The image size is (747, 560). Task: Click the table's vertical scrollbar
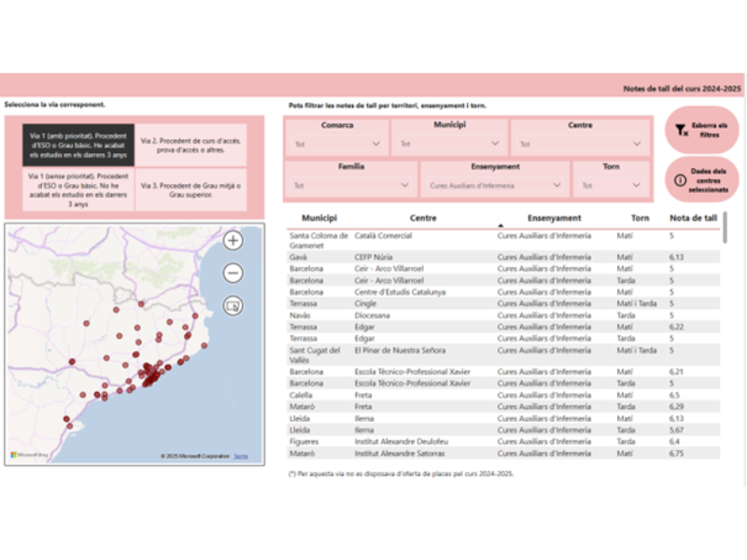726,226
